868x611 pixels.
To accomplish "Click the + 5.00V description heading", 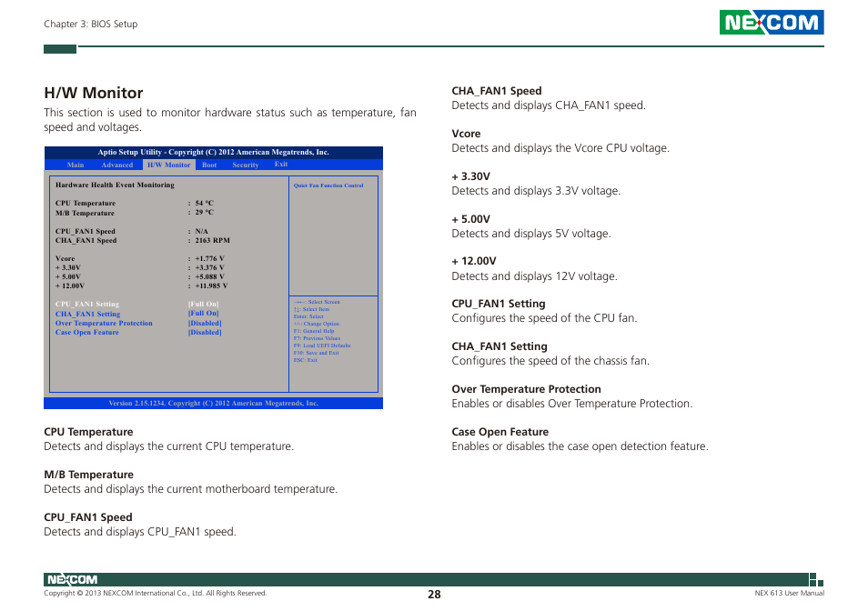I will tap(470, 219).
